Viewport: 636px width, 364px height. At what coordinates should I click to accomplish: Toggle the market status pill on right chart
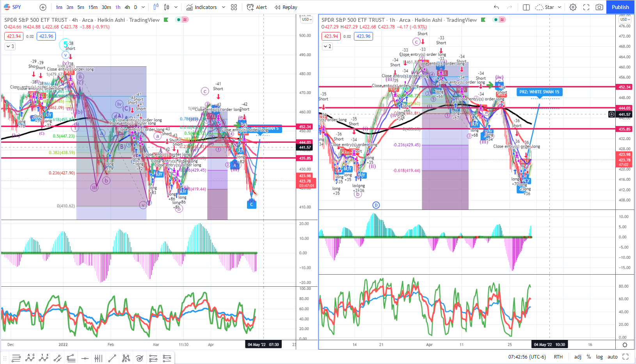tap(499, 20)
